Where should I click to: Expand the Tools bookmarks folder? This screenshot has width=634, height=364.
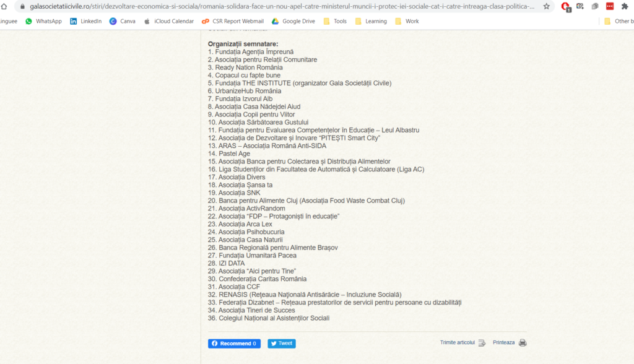coord(335,21)
